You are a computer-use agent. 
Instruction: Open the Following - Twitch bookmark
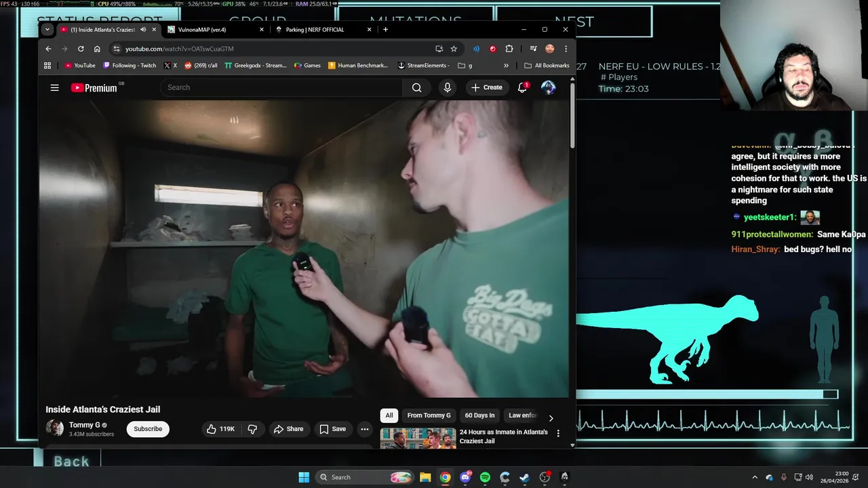pyautogui.click(x=130, y=66)
